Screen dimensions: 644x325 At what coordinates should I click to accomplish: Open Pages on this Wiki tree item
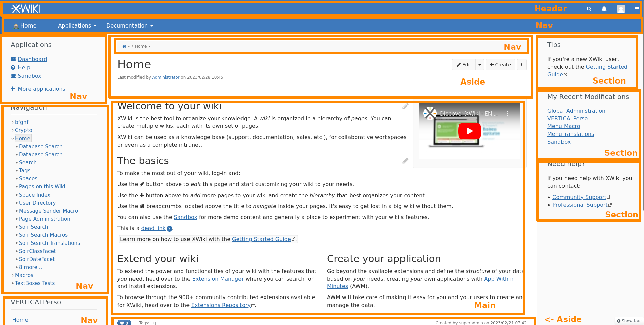(42, 187)
